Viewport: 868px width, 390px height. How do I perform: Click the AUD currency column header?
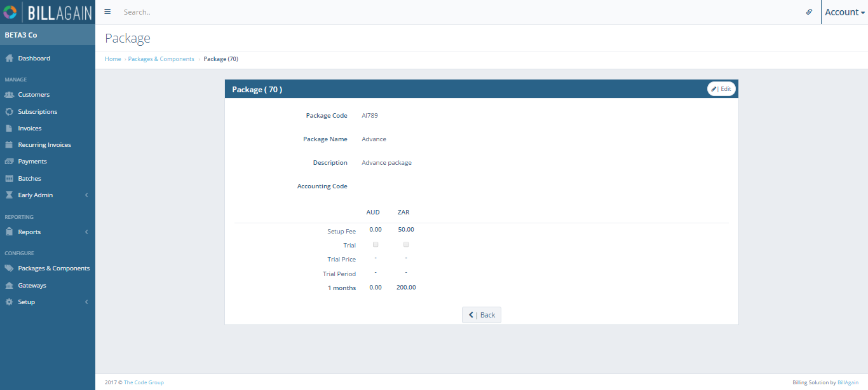point(373,212)
